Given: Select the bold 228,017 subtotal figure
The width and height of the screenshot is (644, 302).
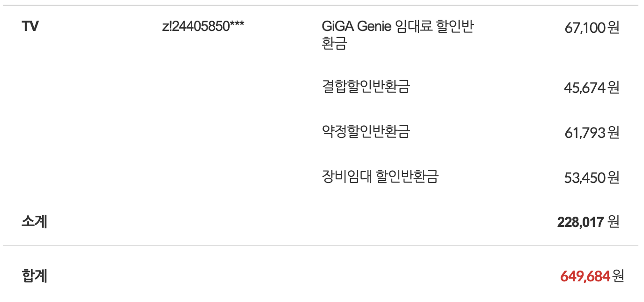Looking at the screenshot, I should tap(580, 222).
